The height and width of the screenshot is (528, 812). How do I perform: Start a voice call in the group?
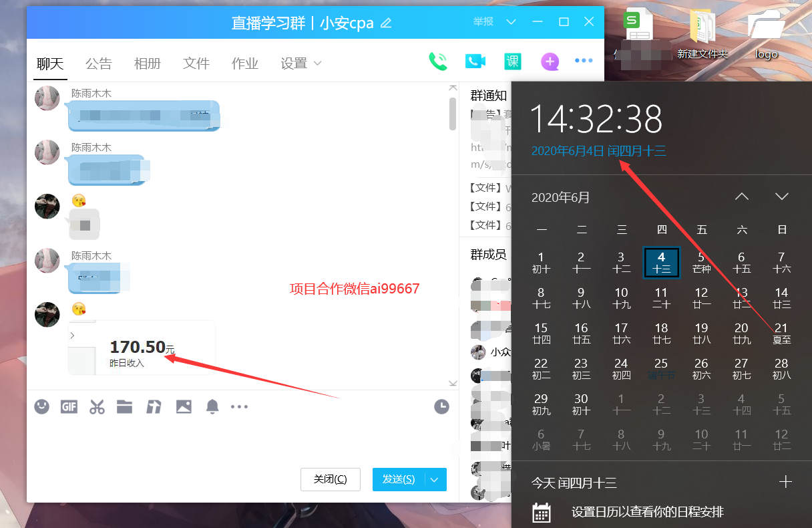pyautogui.click(x=438, y=61)
